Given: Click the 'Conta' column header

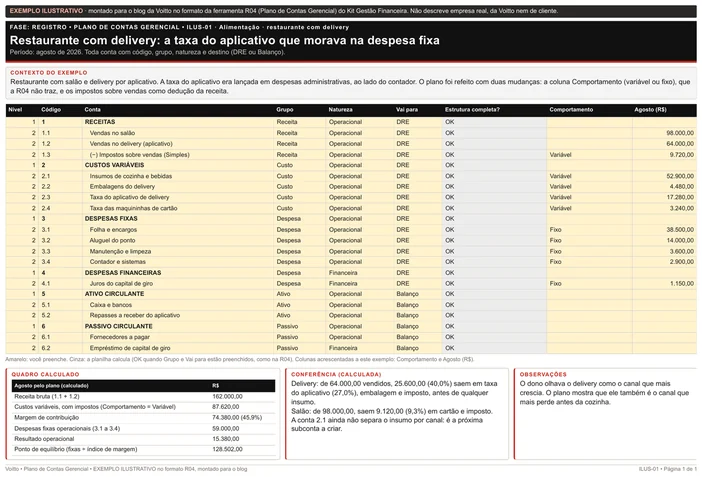Looking at the screenshot, I should coord(93,110).
